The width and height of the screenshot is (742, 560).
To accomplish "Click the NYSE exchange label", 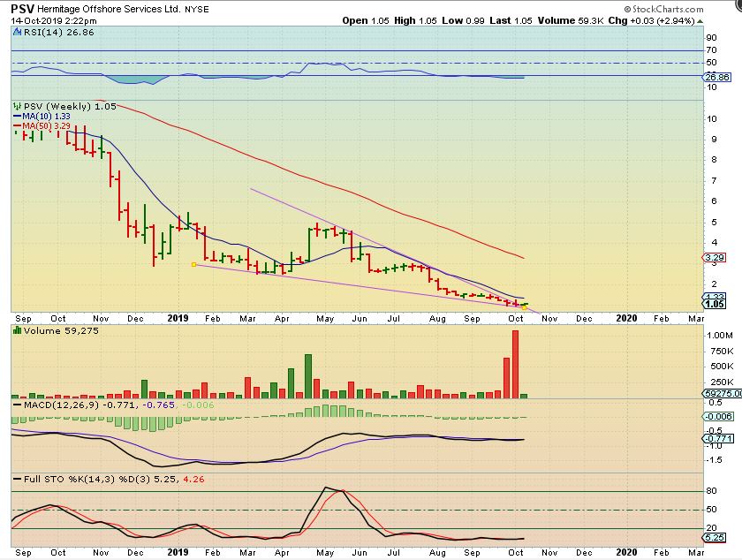I will point(196,9).
